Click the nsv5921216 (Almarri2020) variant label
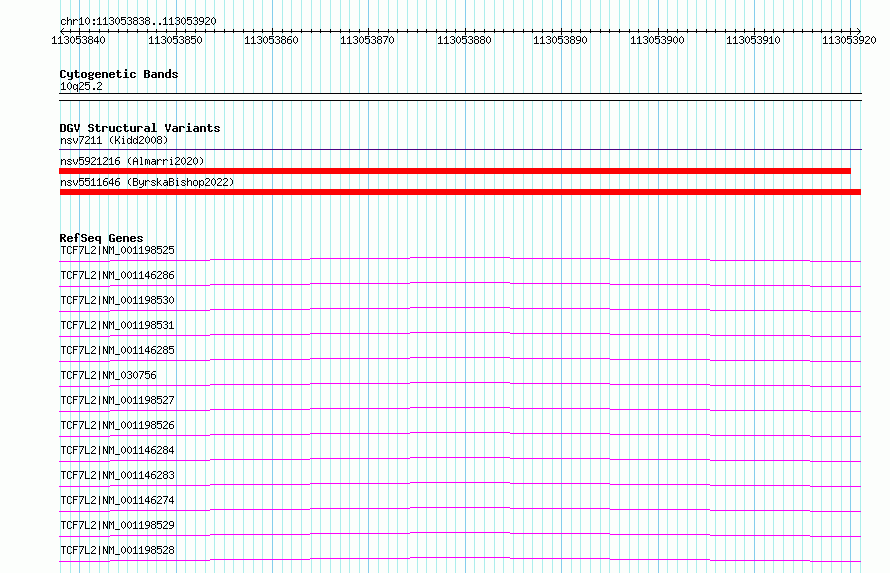This screenshot has height=573, width=890. pyautogui.click(x=132, y=161)
